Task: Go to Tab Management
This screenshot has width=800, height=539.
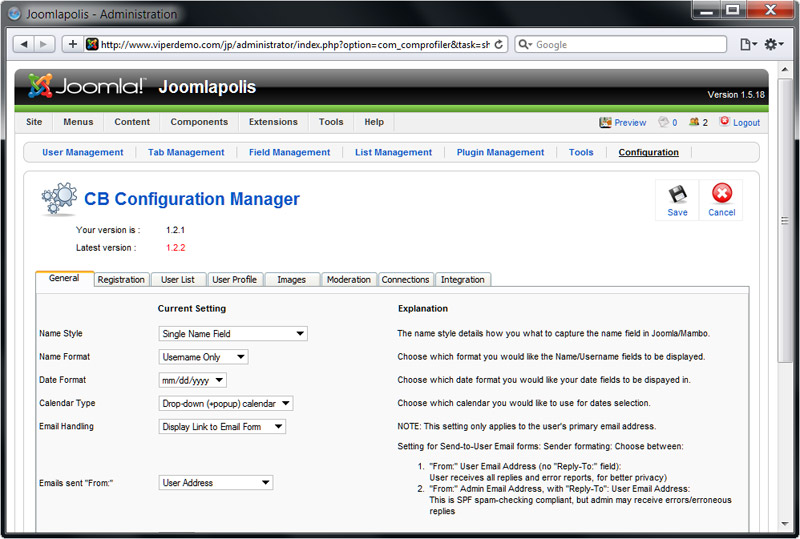Action: (186, 152)
